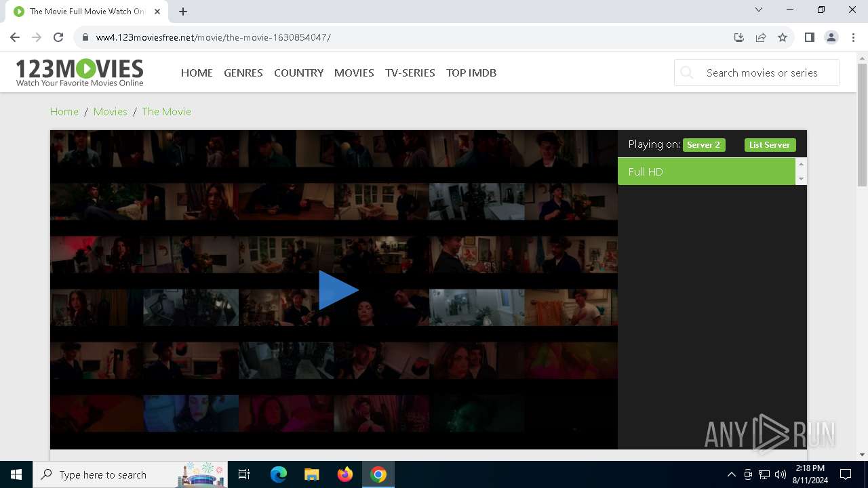Choose the Full HD source entry

coord(706,171)
